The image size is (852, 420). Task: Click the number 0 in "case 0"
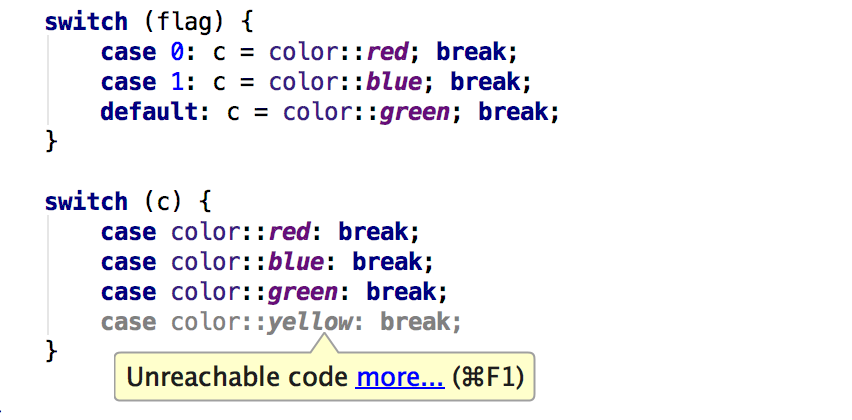[x=178, y=52]
